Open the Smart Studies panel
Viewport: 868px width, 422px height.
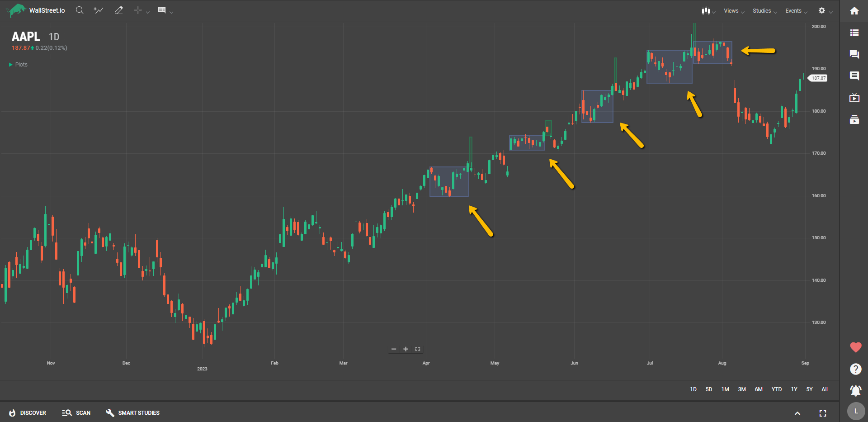click(132, 413)
